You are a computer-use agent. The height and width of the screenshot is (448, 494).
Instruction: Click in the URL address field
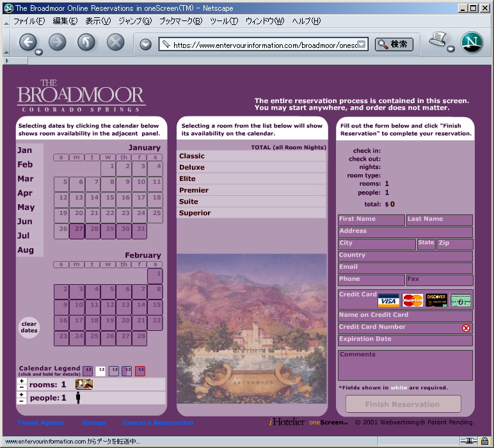click(x=265, y=45)
